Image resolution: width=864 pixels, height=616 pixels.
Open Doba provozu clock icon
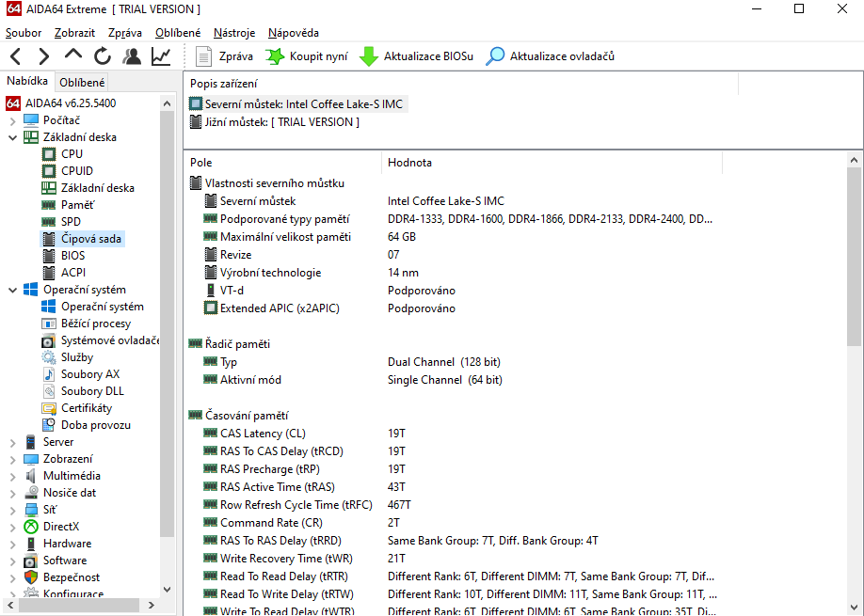pyautogui.click(x=49, y=425)
